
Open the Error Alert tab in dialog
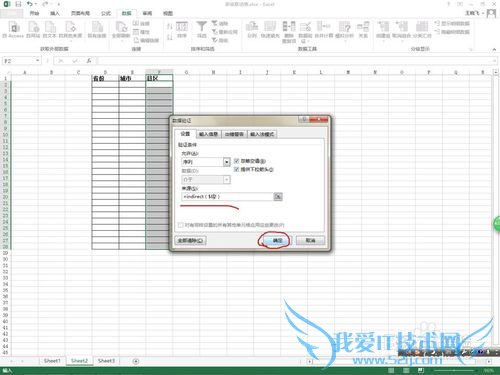(x=234, y=134)
